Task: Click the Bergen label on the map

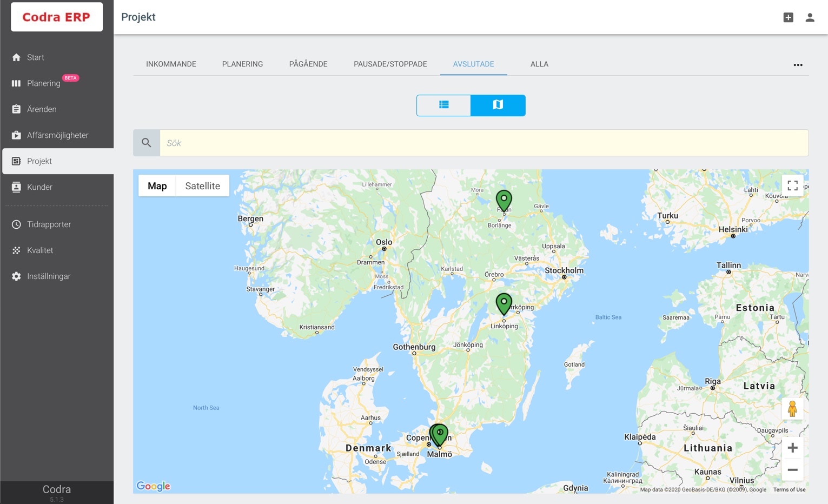Action: [250, 218]
